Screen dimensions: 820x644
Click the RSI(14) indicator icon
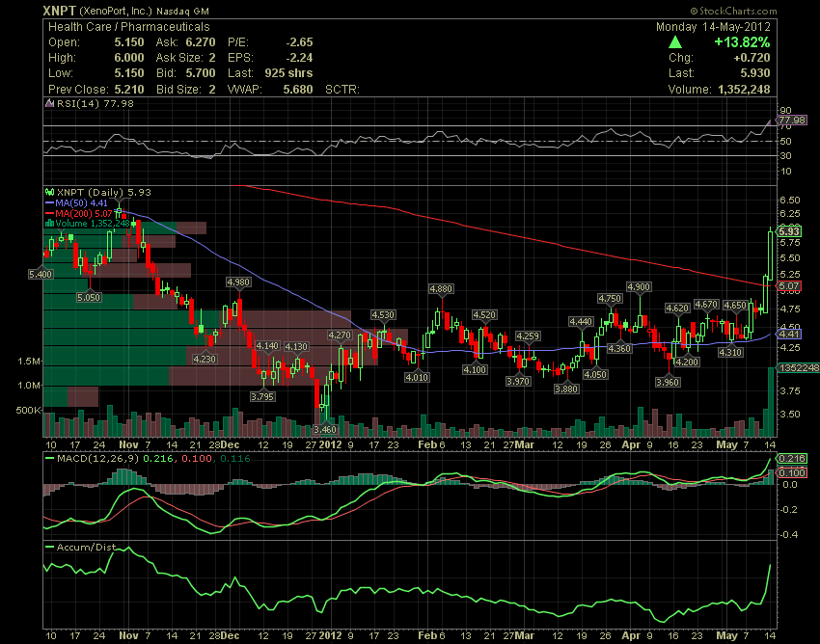click(50, 103)
